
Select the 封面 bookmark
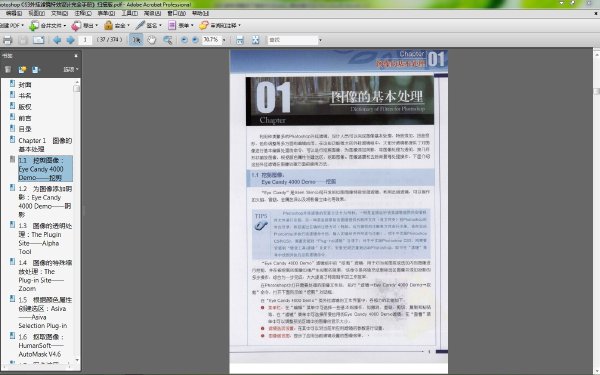(x=25, y=85)
